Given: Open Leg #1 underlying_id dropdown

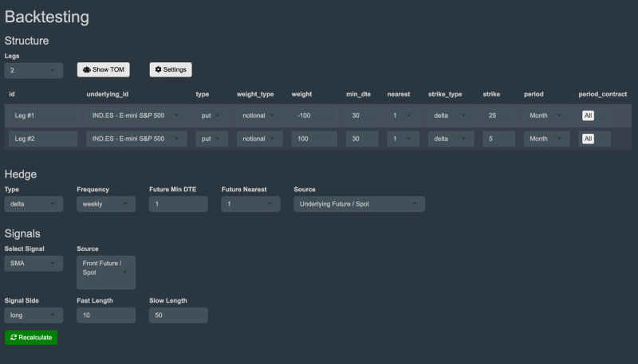Looking at the screenshot, I should [136, 115].
